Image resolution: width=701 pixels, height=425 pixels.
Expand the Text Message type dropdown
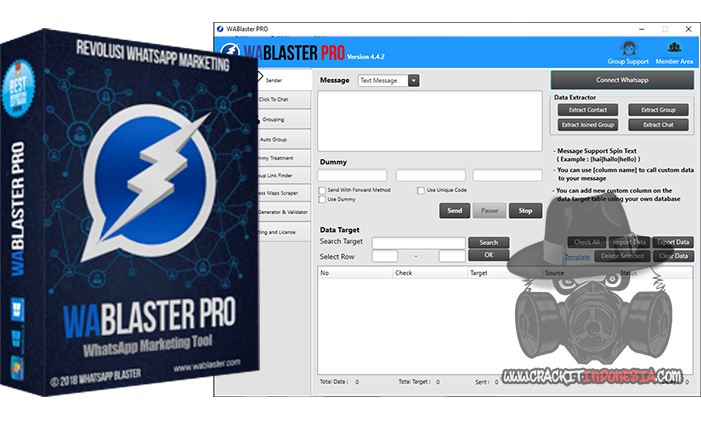[x=414, y=80]
